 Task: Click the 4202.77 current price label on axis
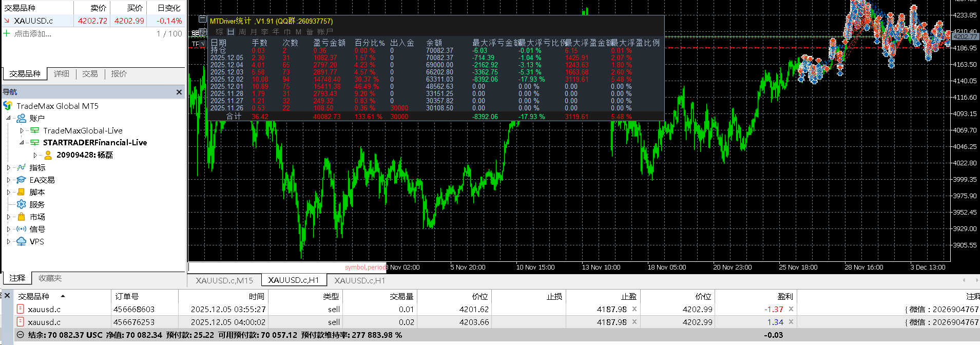point(965,36)
